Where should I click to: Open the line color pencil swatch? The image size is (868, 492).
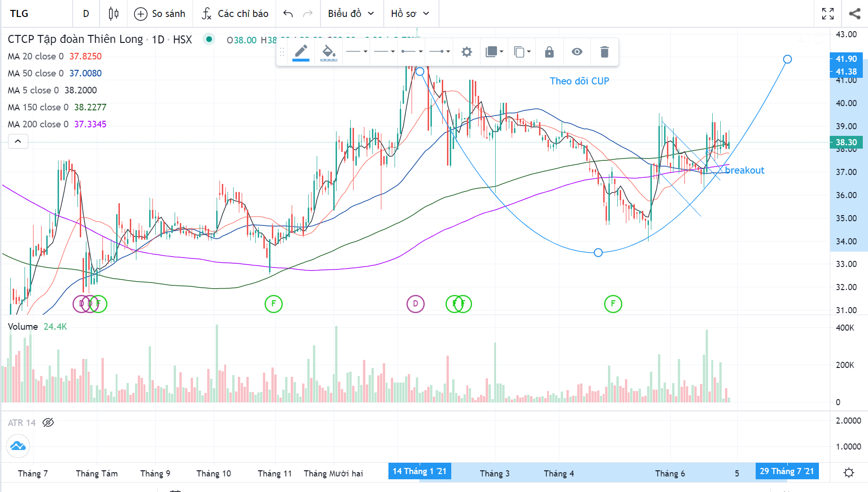301,52
